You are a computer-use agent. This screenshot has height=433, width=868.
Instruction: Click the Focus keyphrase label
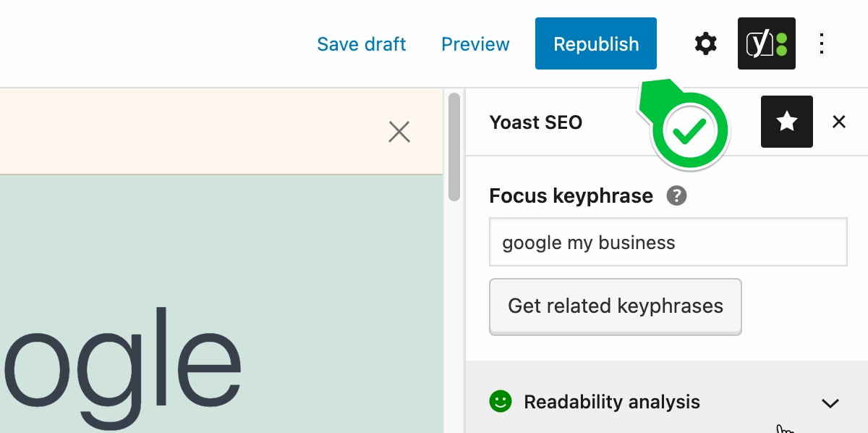571,196
